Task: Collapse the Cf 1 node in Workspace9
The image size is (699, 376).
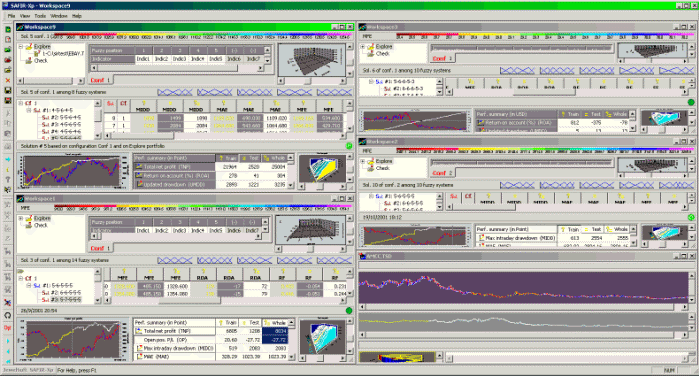Action: [21, 103]
